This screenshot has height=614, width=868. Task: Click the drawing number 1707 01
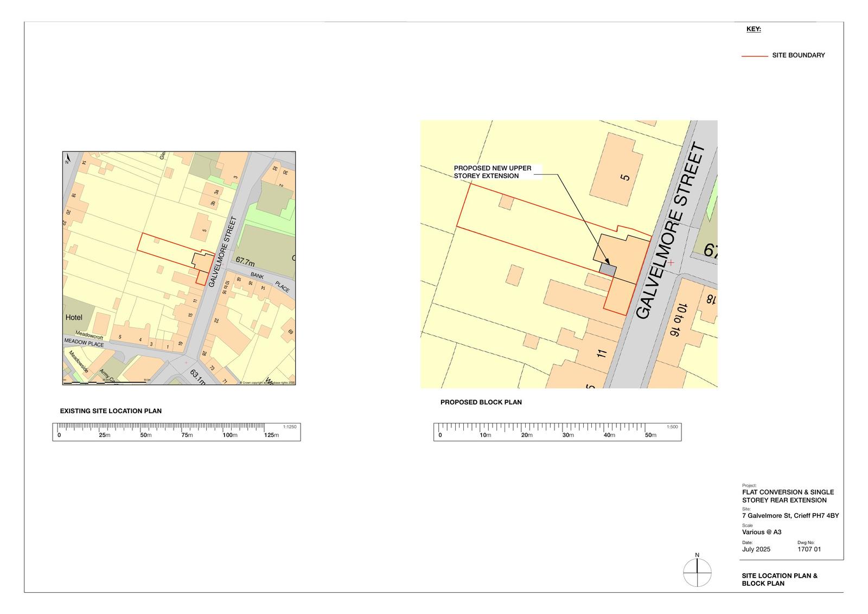tap(809, 549)
